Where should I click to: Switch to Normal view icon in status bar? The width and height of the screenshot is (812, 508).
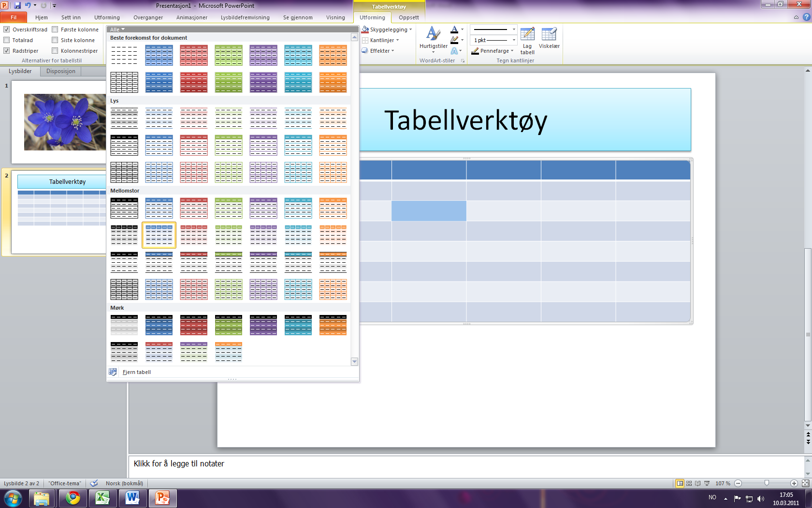(680, 483)
